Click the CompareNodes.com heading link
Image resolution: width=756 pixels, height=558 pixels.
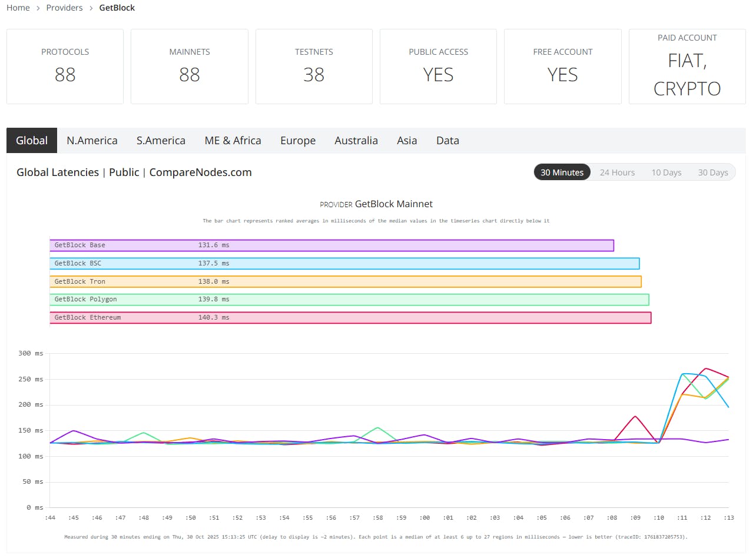(x=200, y=172)
